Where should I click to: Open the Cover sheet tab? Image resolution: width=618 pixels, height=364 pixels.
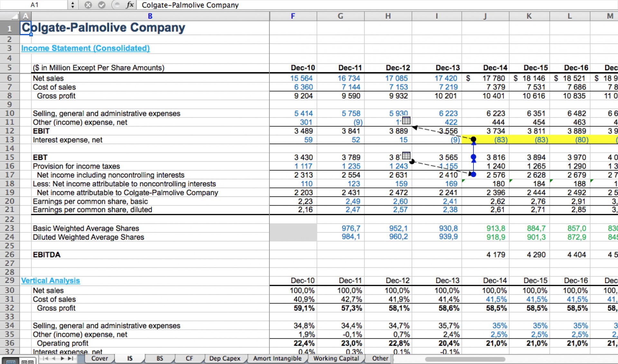pos(99,359)
